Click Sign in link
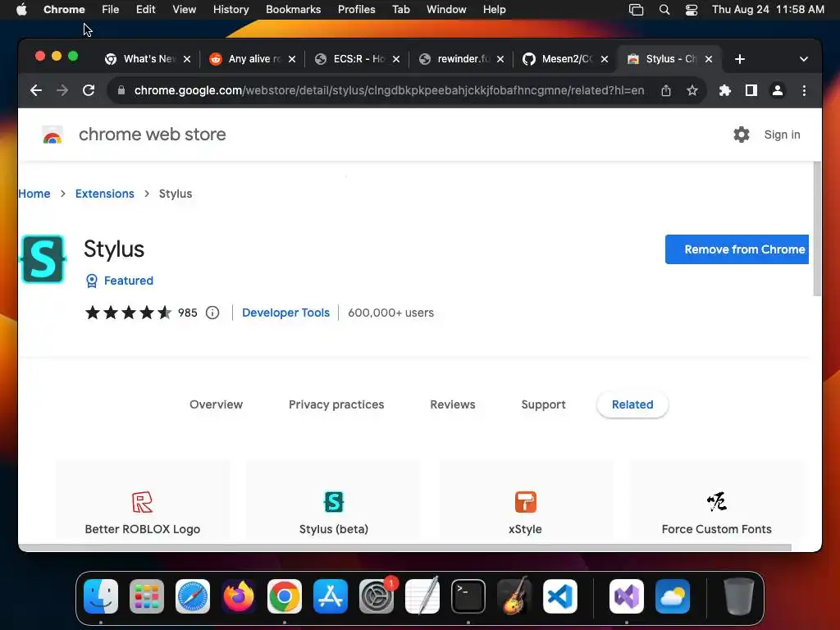 782,135
